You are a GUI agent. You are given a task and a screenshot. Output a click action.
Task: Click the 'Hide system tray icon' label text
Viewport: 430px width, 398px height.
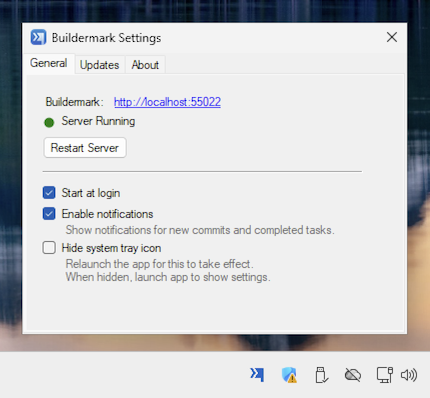pyautogui.click(x=111, y=248)
